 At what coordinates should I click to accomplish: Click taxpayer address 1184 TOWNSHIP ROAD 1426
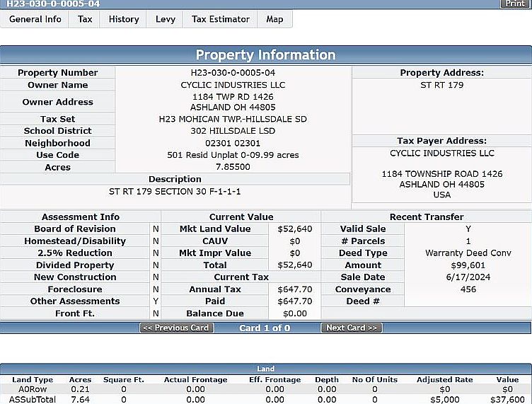point(441,174)
